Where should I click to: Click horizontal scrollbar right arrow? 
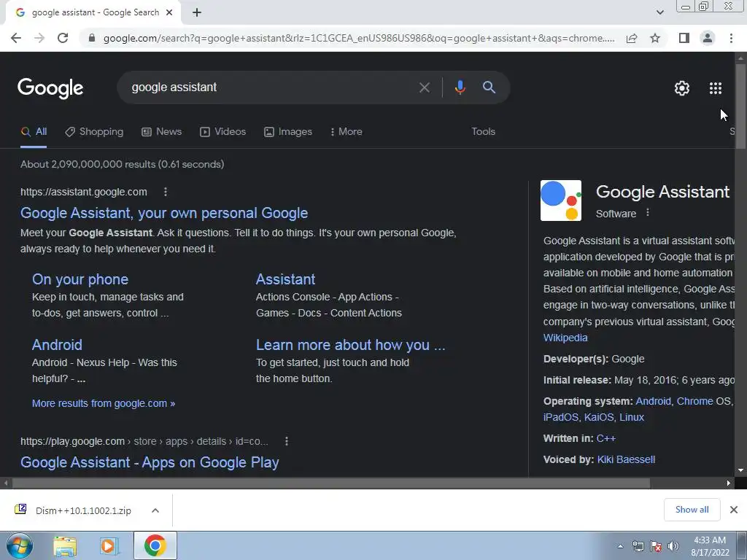coord(729,483)
